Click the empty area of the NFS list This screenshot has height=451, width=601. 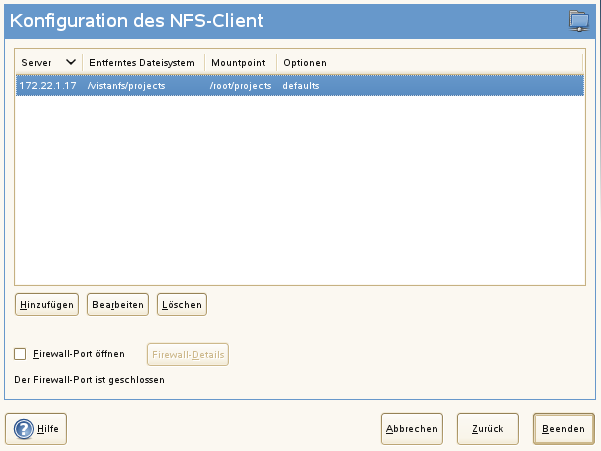tap(300, 190)
